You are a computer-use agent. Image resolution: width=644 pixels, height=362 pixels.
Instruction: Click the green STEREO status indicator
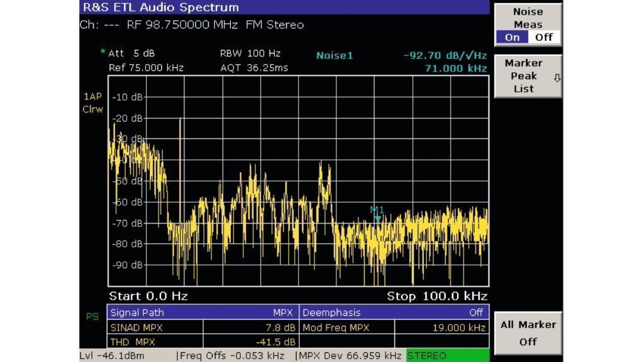pyautogui.click(x=447, y=356)
